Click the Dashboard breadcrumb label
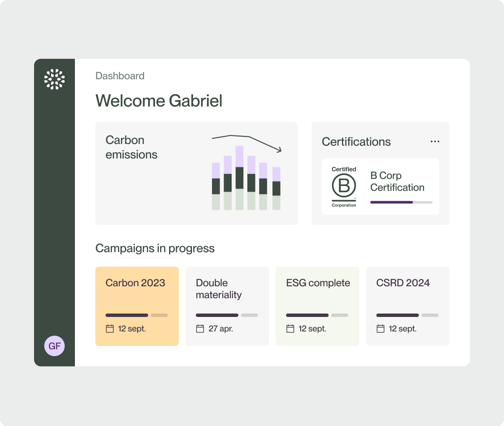This screenshot has height=426, width=504. [x=120, y=75]
